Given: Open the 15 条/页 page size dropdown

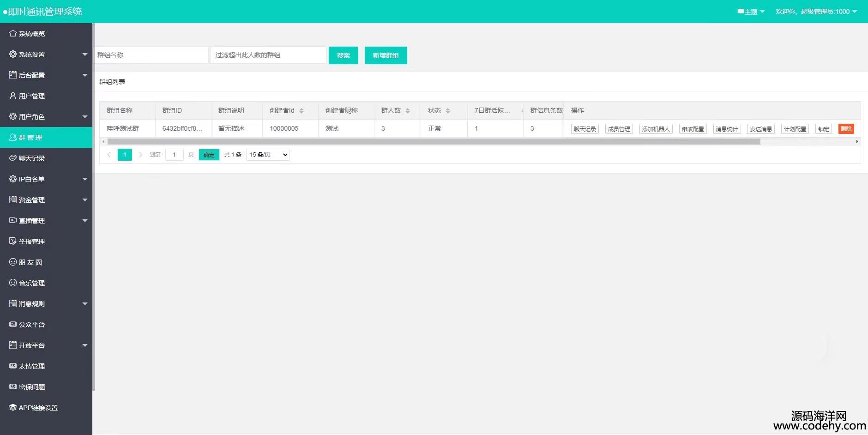Looking at the screenshot, I should coord(268,155).
